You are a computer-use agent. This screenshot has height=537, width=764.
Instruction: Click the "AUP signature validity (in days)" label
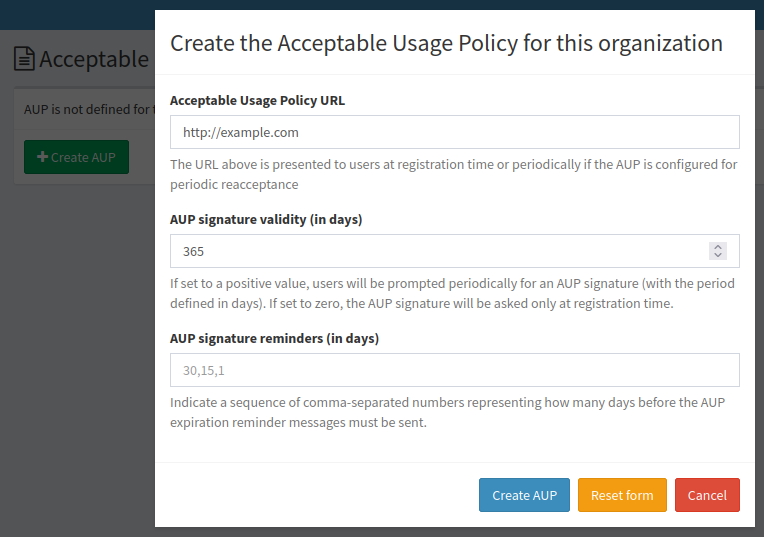(x=266, y=219)
